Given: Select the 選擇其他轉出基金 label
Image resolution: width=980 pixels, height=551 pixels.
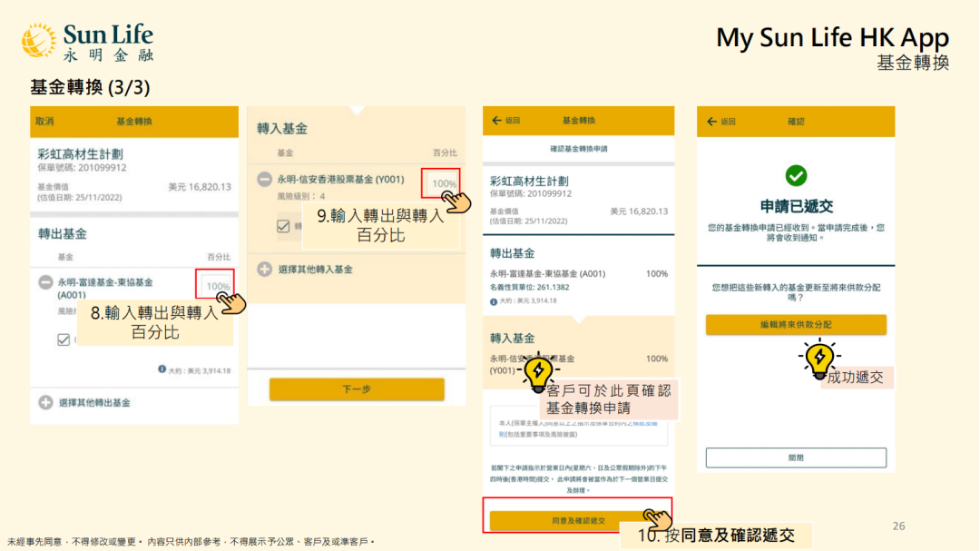Looking at the screenshot, I should [x=94, y=403].
